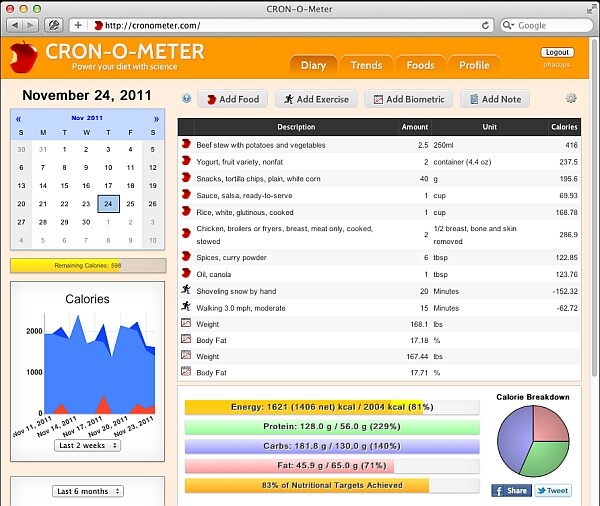The image size is (600, 506).
Task: Open the Profile tab
Action: 474,66
